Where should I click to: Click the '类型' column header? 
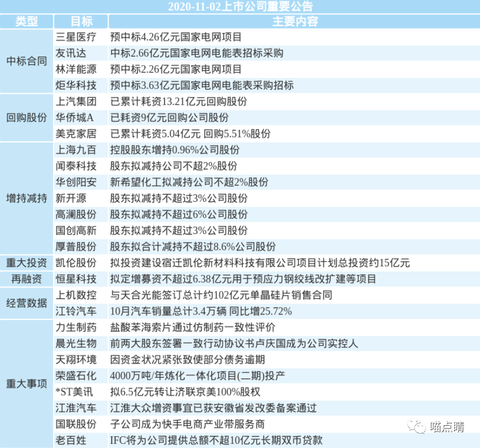pos(26,21)
